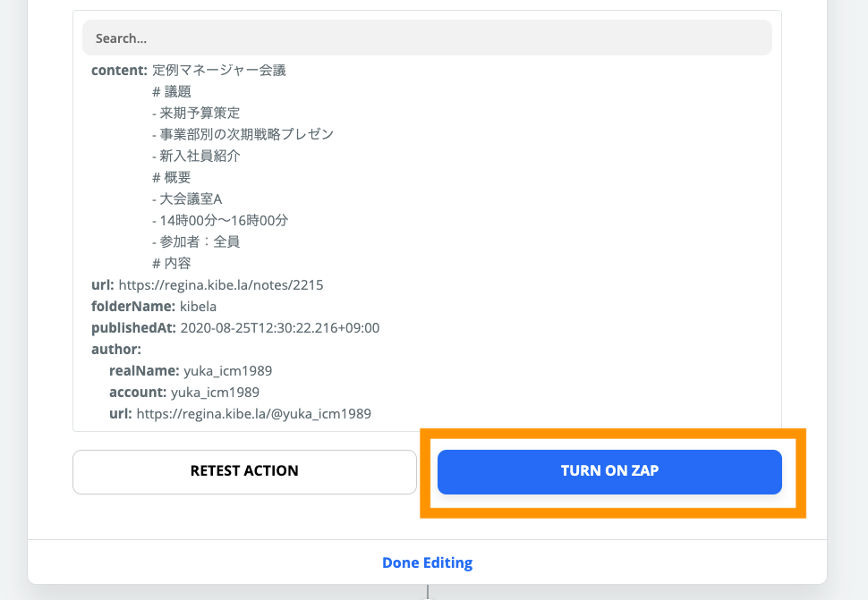Click the author field label
Screen dimensions: 868x600
tap(116, 350)
